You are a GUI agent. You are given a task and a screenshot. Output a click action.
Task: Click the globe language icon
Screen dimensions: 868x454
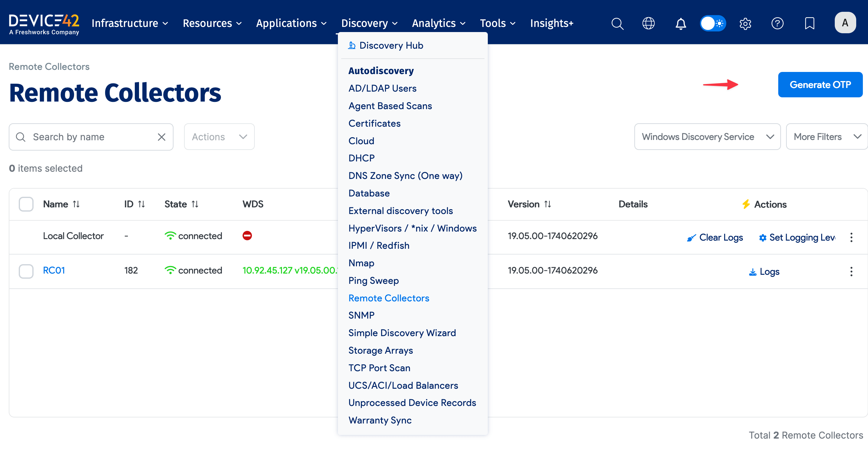pos(648,24)
